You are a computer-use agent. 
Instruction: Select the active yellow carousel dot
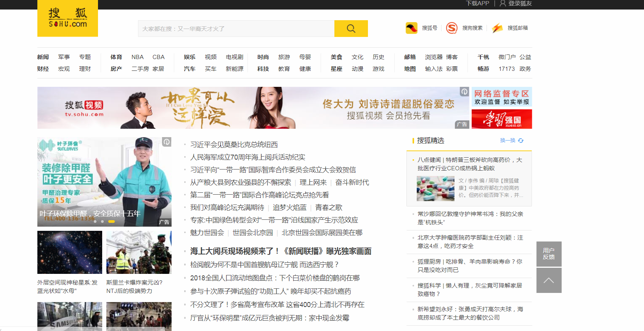111,221
